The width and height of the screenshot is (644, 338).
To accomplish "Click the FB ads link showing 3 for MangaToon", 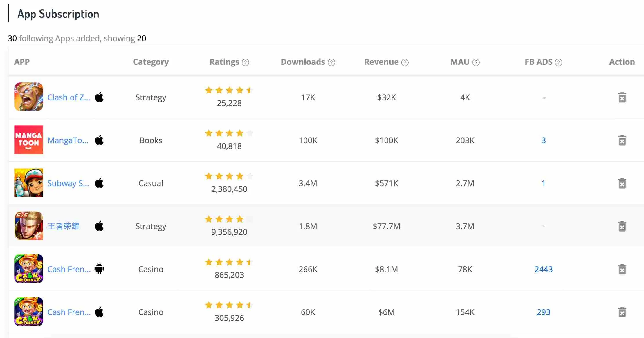I will click(x=543, y=140).
